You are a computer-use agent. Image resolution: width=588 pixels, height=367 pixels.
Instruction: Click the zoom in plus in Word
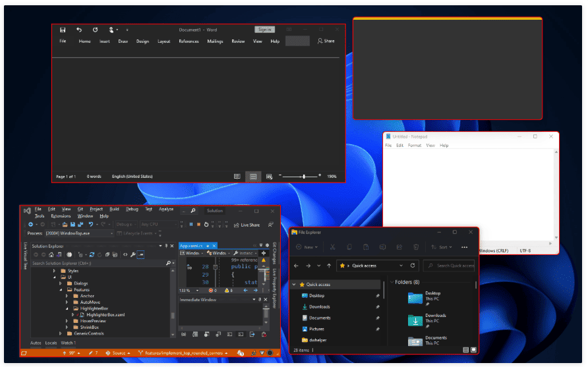320,175
